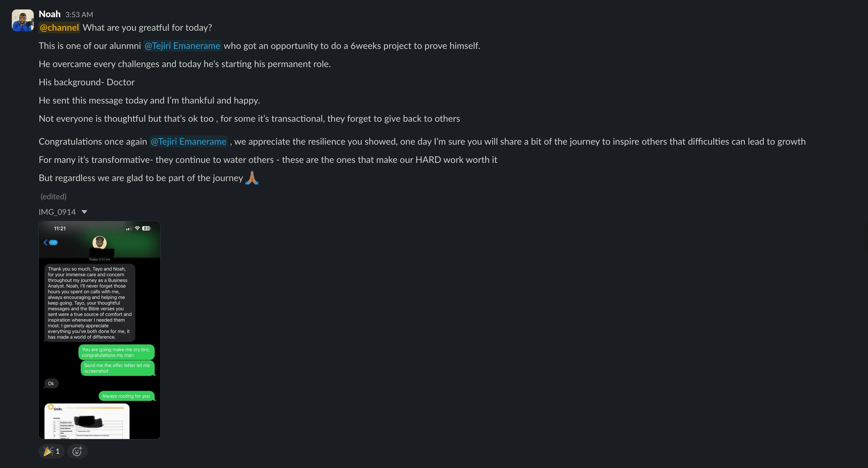
Task: Click the (edited) label
Action: 53,197
